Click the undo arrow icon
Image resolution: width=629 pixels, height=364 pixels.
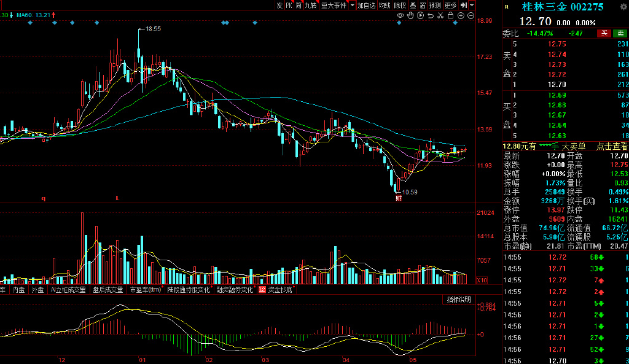pos(431,15)
